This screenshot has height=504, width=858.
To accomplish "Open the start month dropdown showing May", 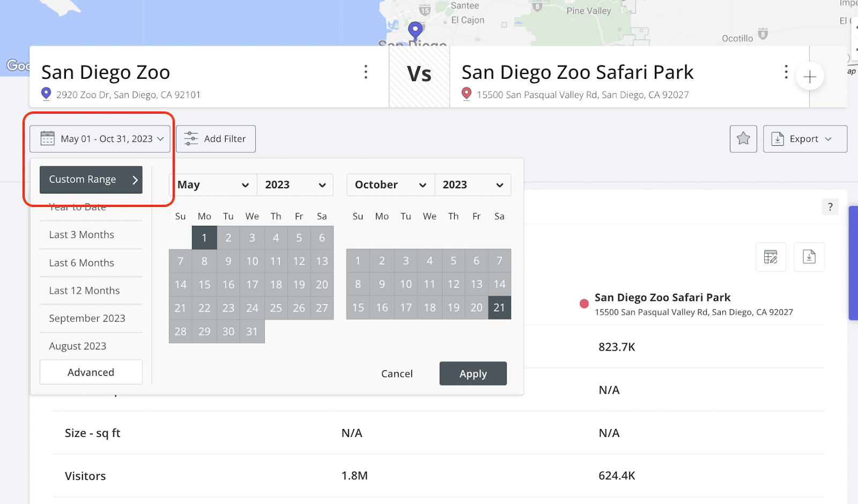I will (x=213, y=185).
